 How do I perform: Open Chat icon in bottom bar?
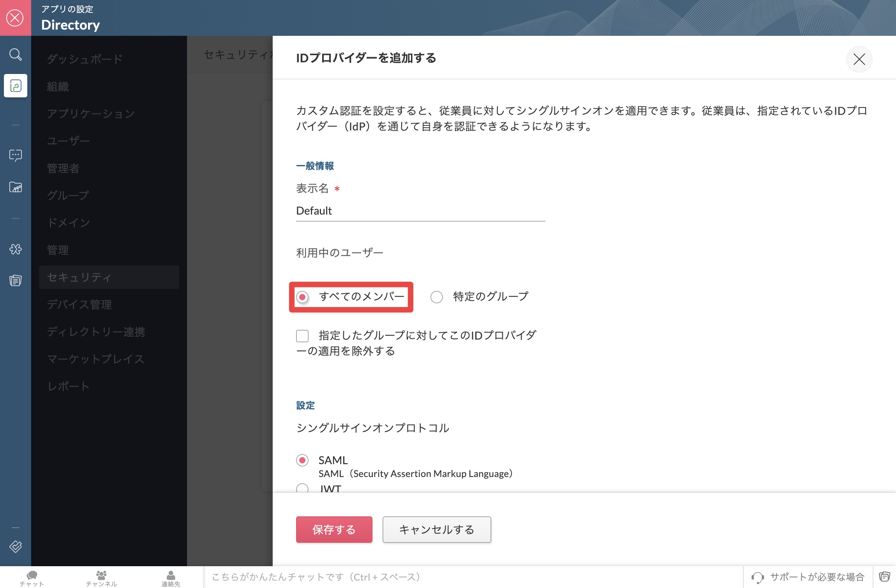click(x=32, y=578)
